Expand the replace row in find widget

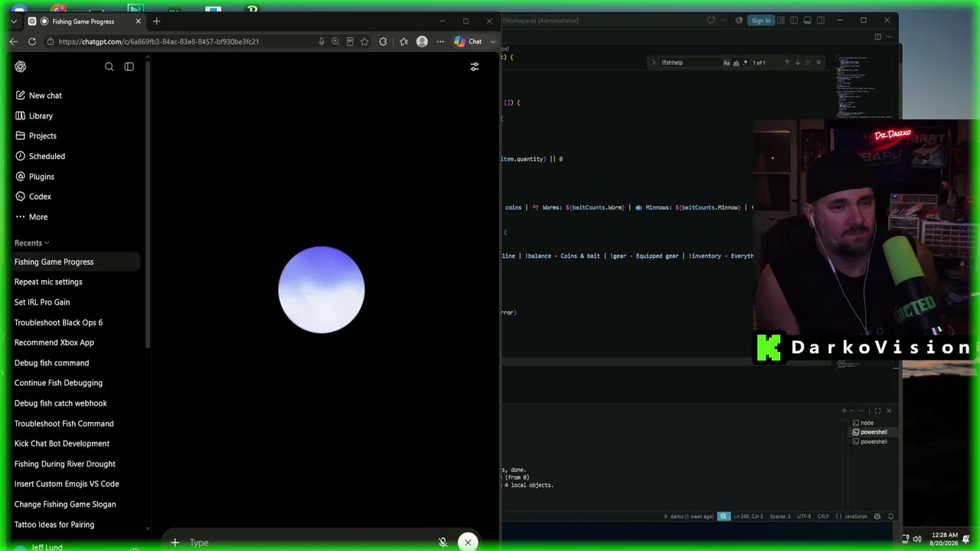[653, 63]
